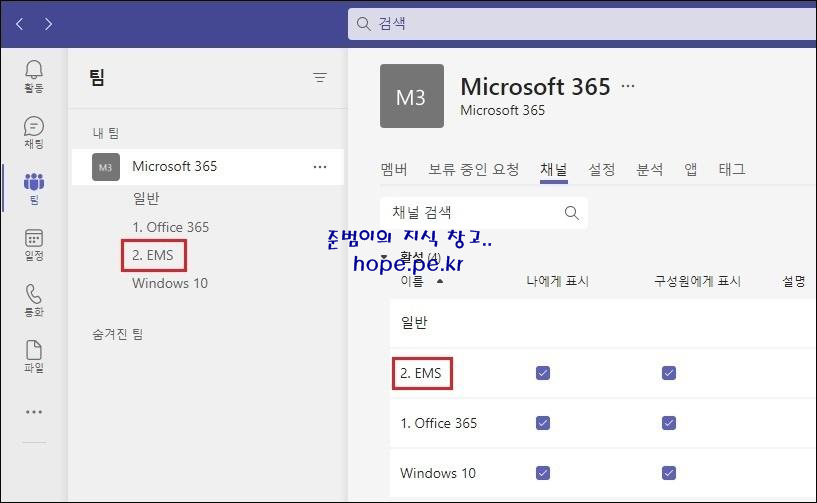
Task: Switch to the Tags tab
Action: coord(732,169)
